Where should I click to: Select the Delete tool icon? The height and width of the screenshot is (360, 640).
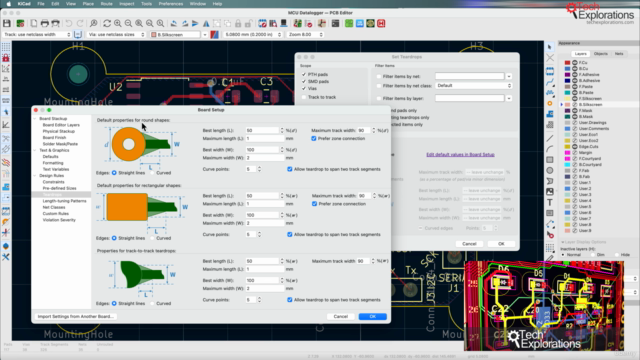tap(550, 235)
